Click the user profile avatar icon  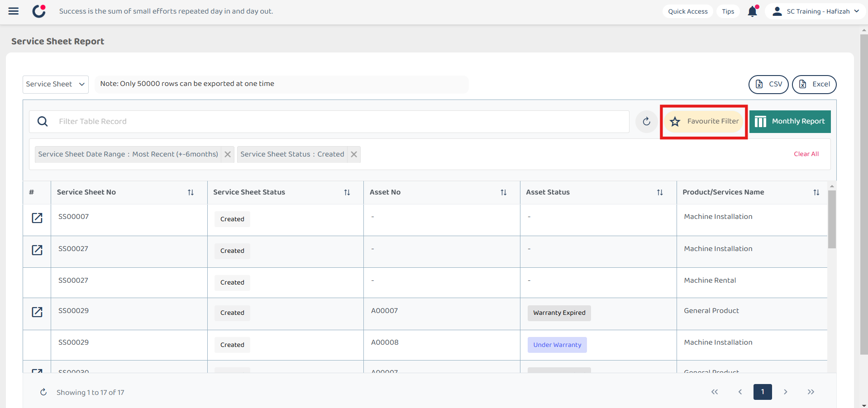point(777,11)
